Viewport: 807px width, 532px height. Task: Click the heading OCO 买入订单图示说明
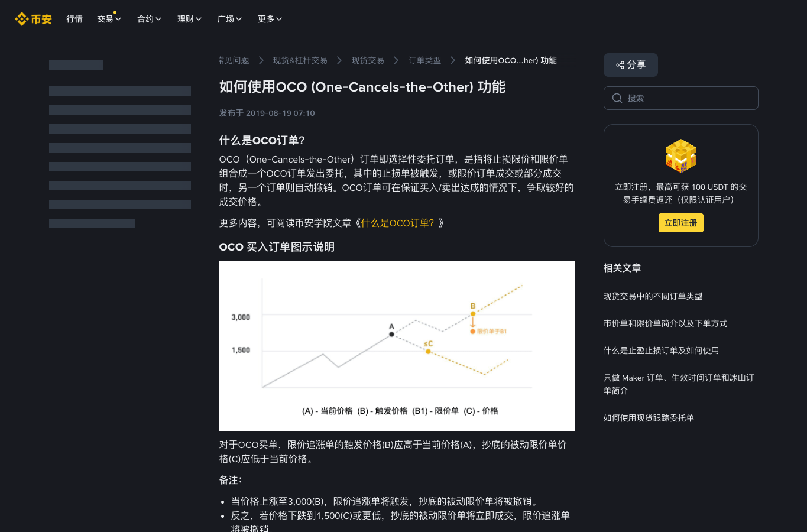pyautogui.click(x=277, y=246)
